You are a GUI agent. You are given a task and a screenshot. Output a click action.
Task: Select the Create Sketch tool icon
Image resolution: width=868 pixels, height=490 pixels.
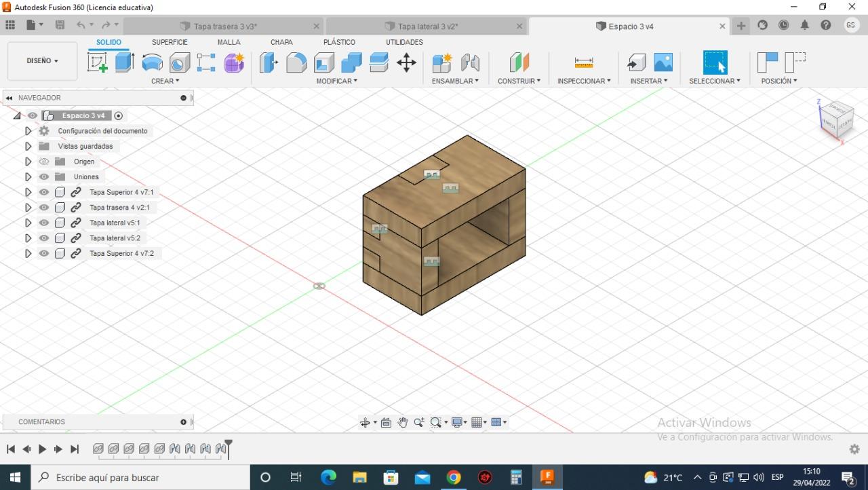pos(98,62)
